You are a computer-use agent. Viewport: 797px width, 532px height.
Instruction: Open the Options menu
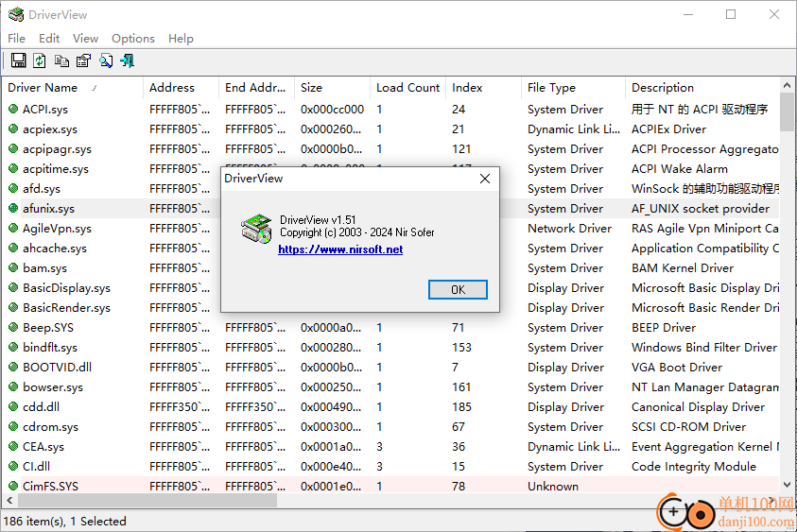click(x=133, y=38)
